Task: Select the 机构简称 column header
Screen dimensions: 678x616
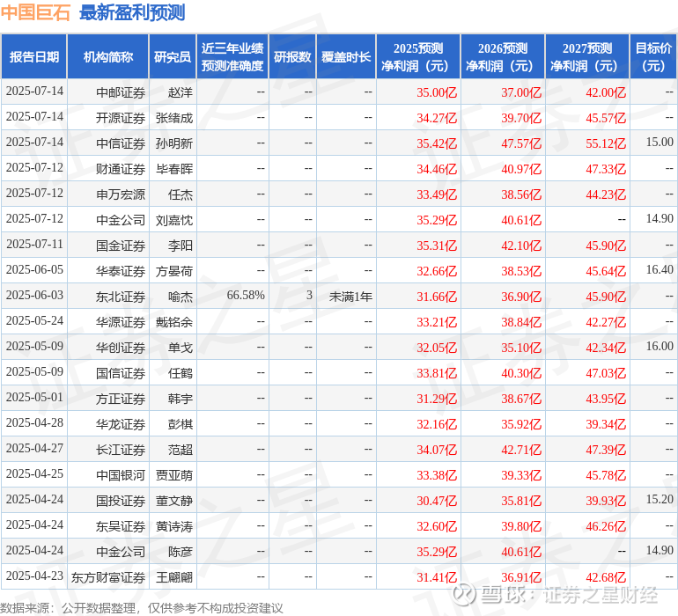Action: [108, 56]
